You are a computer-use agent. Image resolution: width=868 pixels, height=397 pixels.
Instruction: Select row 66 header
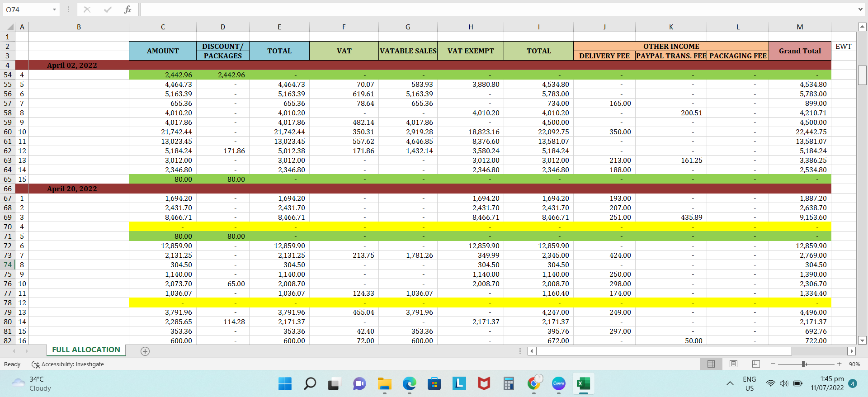point(8,189)
